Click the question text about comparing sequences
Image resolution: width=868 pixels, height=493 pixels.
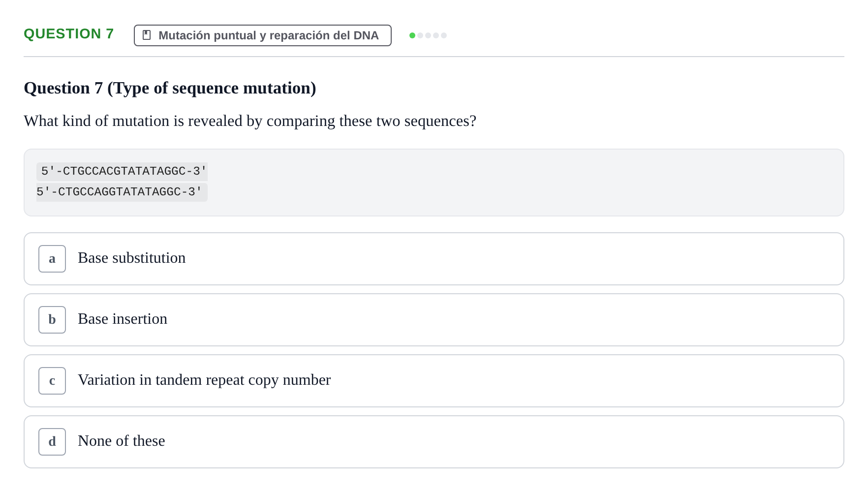[250, 121]
